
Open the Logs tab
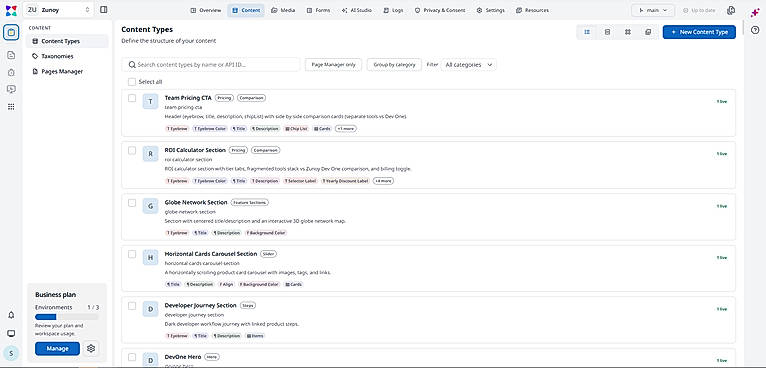tap(394, 10)
